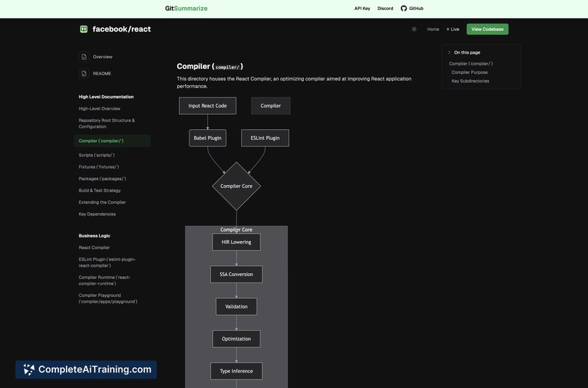Click the View Codebase button
The width and height of the screenshot is (588, 388).
(487, 29)
